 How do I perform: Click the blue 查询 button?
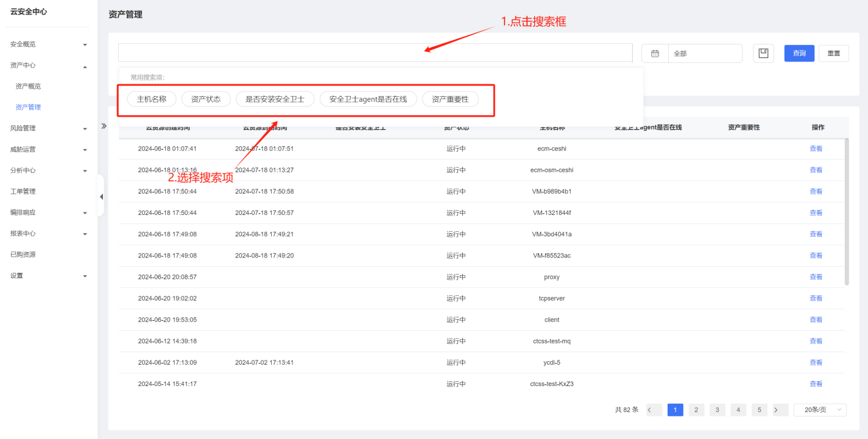[x=799, y=54]
